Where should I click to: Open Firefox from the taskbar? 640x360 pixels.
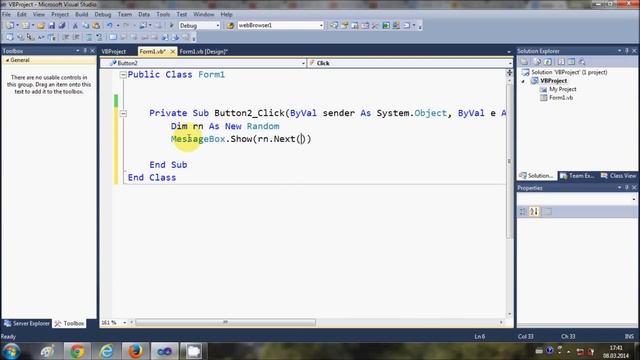click(135, 351)
